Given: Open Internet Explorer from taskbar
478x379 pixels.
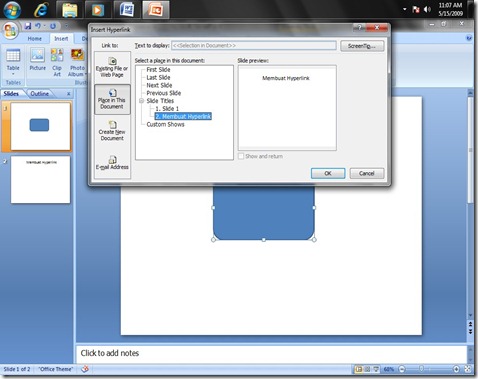Looking at the screenshot, I should coord(41,10).
